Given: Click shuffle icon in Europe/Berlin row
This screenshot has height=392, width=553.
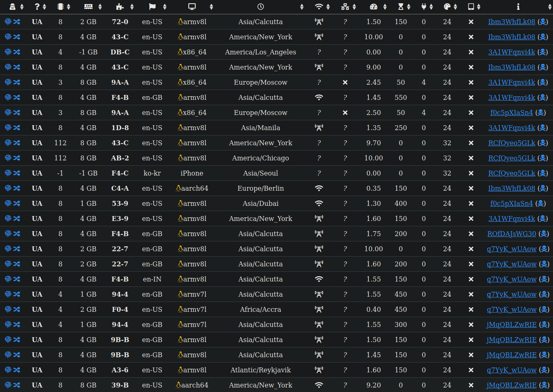Looking at the screenshot, I should 17,188.
